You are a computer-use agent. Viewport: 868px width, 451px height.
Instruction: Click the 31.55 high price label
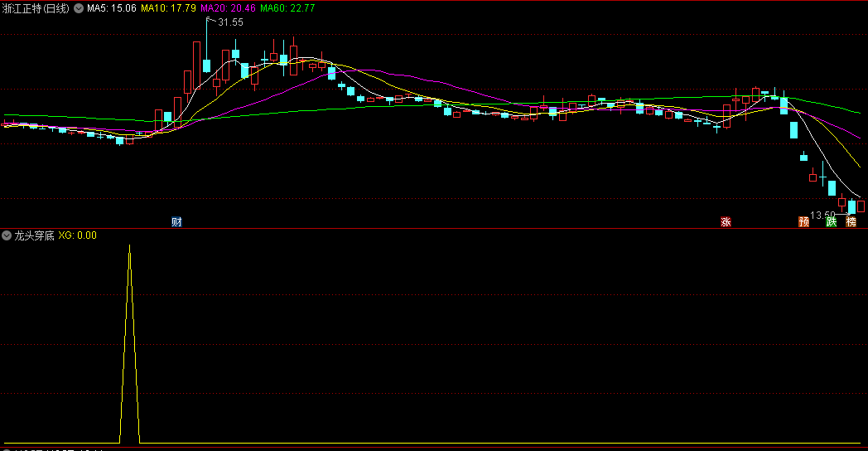click(230, 22)
